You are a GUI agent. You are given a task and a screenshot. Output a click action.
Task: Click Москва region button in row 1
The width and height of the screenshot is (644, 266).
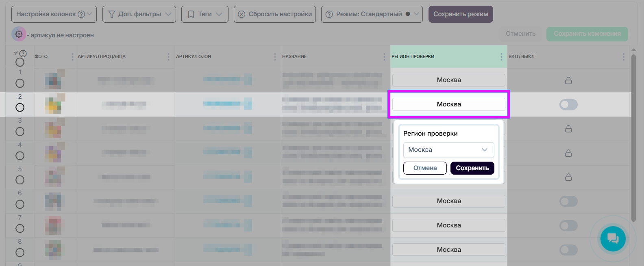[x=449, y=80]
